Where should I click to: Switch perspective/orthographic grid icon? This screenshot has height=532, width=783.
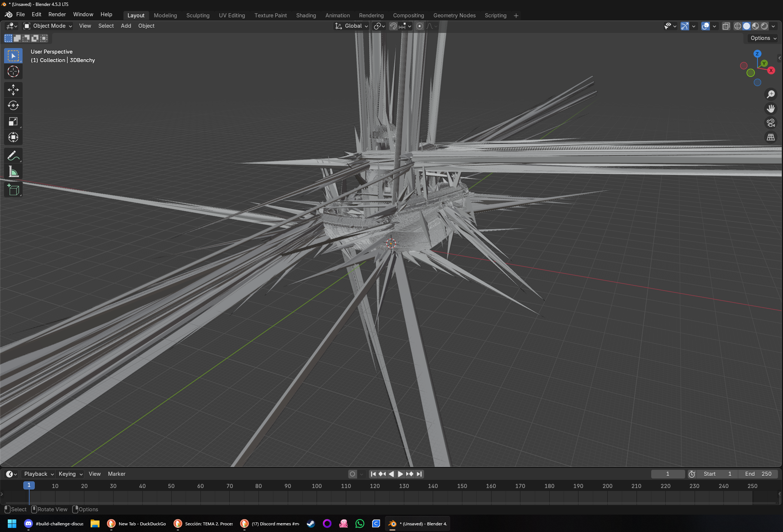pos(771,137)
